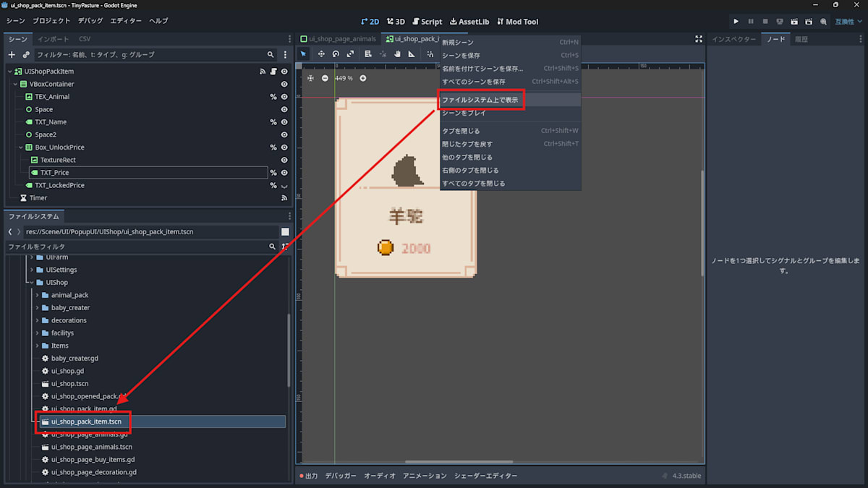Expand the decorations folder

point(37,320)
